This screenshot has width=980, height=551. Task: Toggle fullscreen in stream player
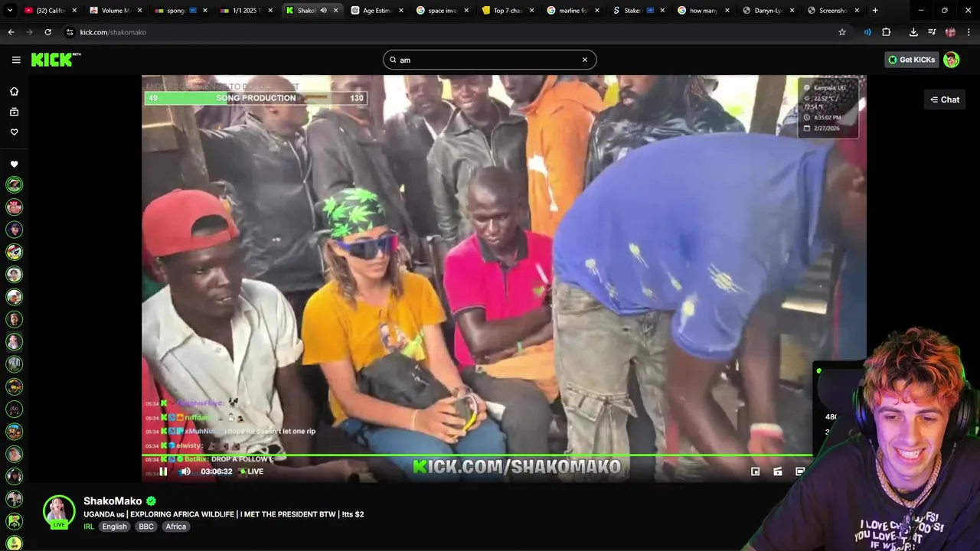point(800,471)
